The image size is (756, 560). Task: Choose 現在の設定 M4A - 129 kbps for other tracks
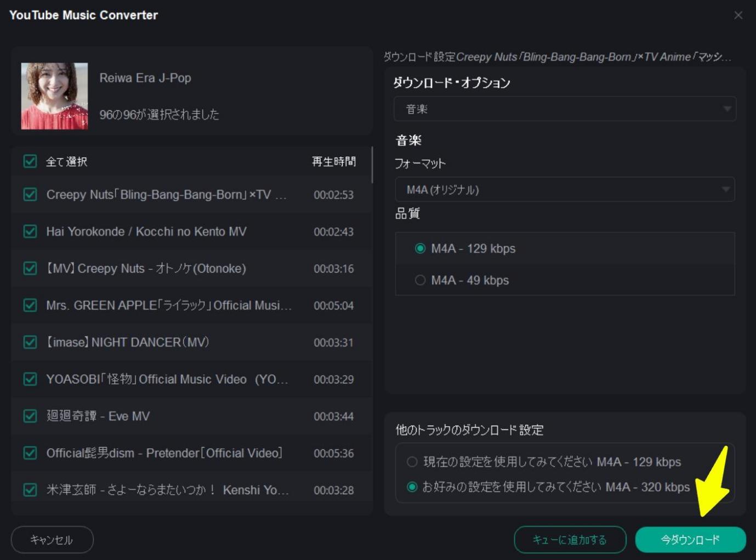pyautogui.click(x=412, y=462)
